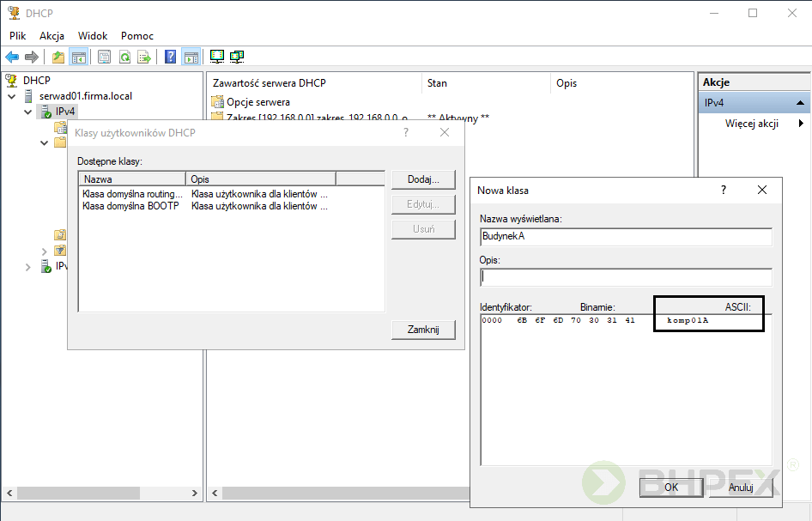Collapse the IPv4 tree node

(28, 112)
